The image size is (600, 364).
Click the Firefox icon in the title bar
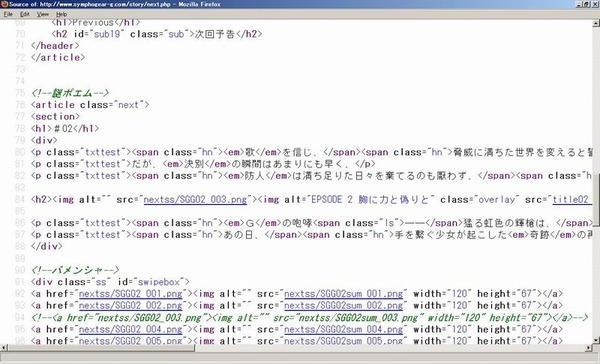(x=4, y=4)
